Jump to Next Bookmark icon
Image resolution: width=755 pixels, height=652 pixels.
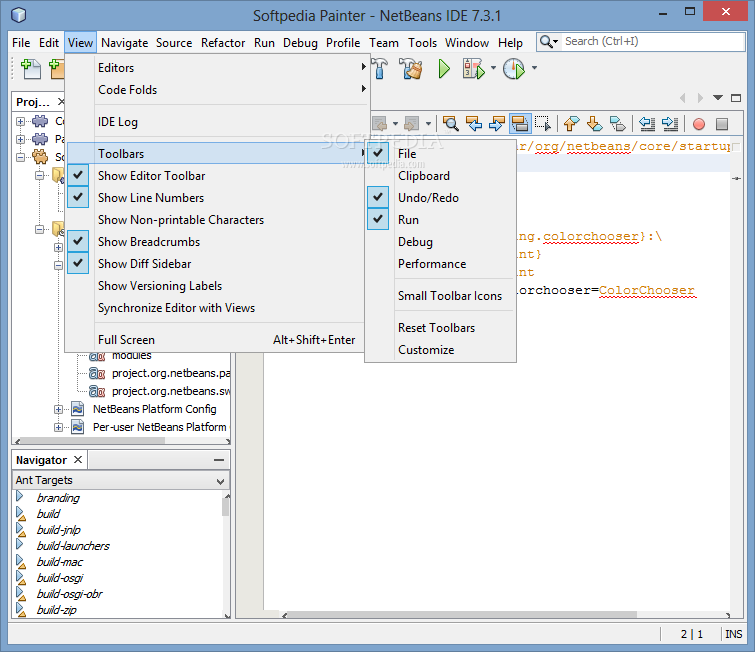(595, 124)
